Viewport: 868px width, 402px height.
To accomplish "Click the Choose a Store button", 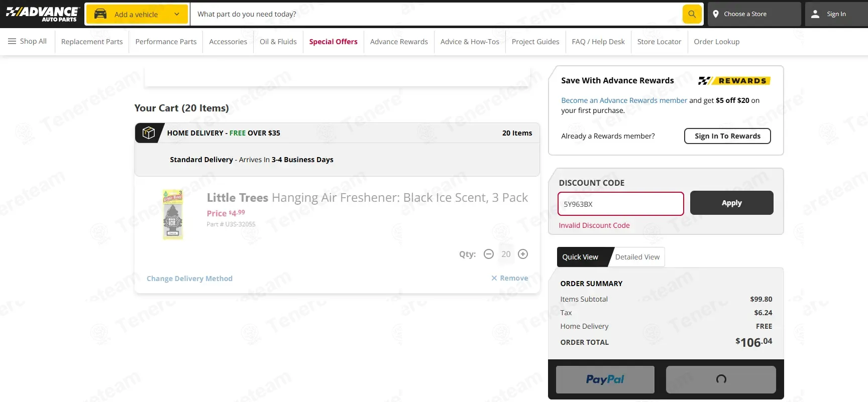I will coord(754,14).
